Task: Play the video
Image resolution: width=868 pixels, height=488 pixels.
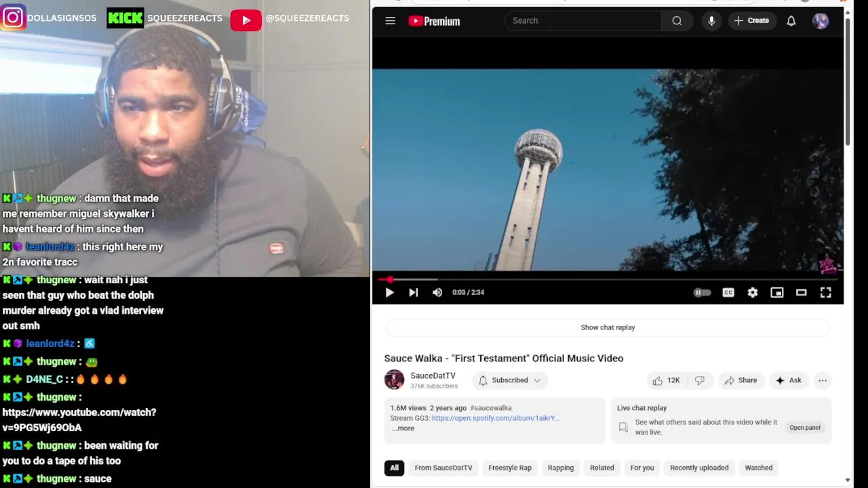Action: pos(389,292)
